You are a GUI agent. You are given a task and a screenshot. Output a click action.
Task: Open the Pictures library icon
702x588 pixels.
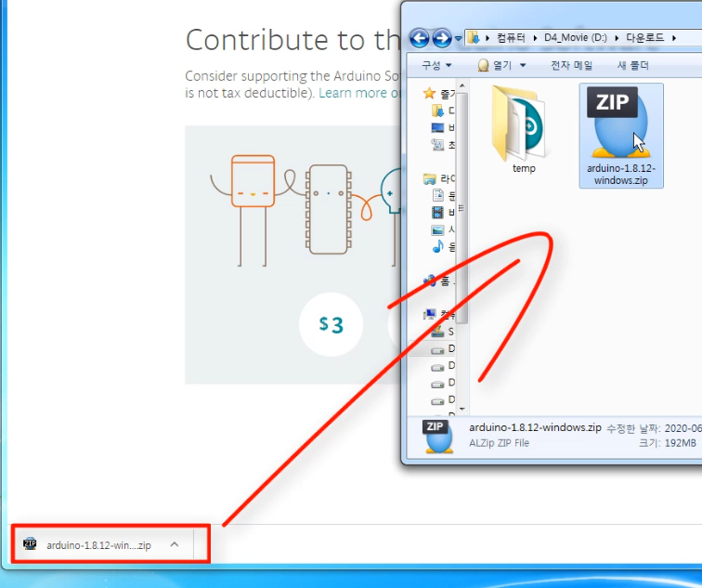437,229
